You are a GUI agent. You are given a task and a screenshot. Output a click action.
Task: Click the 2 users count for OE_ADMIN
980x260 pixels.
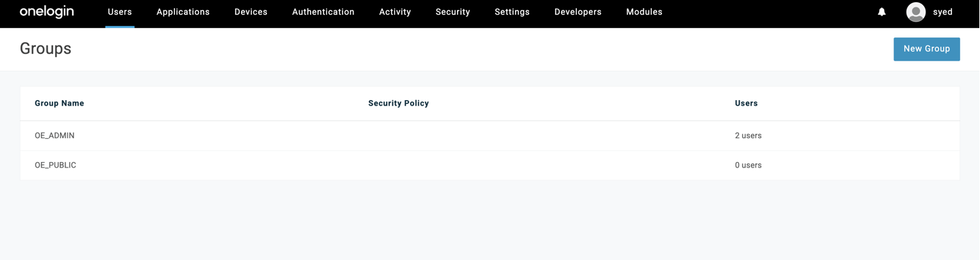click(x=748, y=135)
